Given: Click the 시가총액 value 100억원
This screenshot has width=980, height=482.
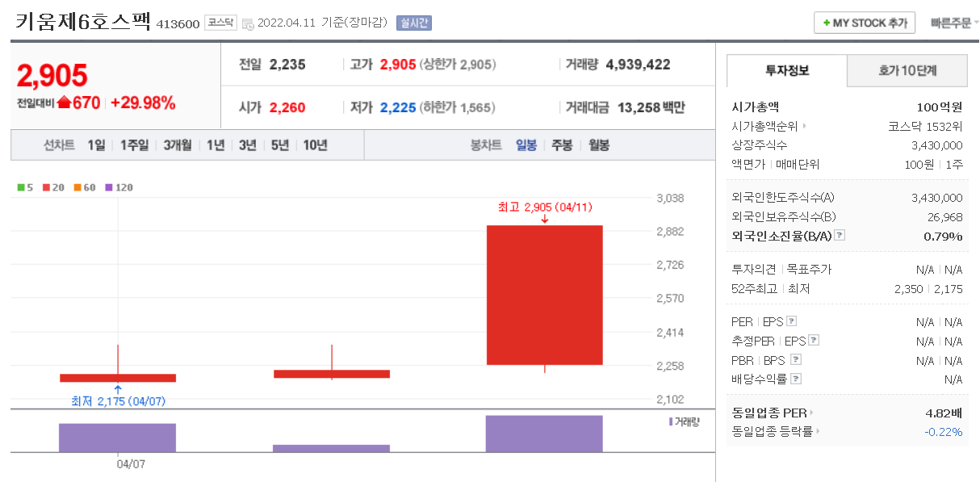Looking at the screenshot, I should click(x=940, y=107).
